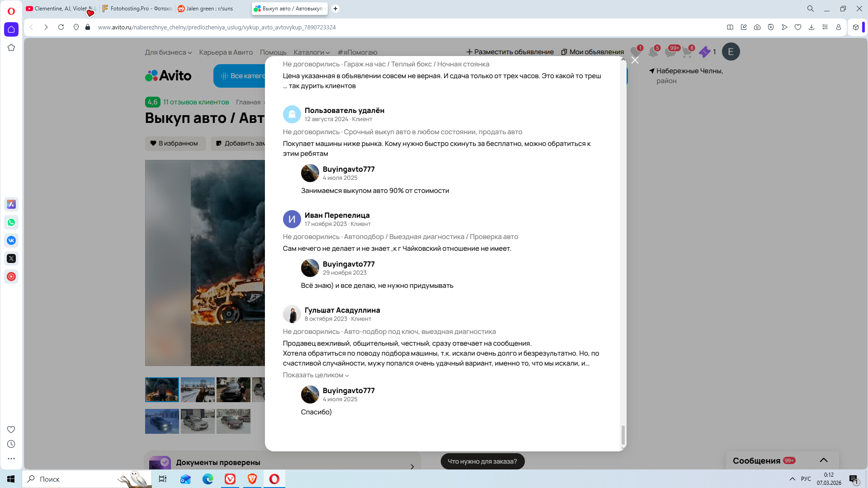Take snapshot with Opera camera icon

coord(757,27)
